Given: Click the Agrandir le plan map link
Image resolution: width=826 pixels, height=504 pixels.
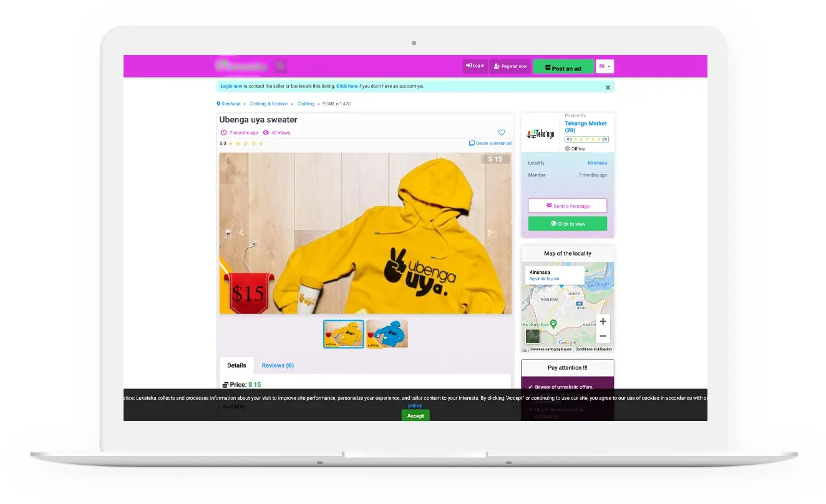Looking at the screenshot, I should click(x=544, y=279).
